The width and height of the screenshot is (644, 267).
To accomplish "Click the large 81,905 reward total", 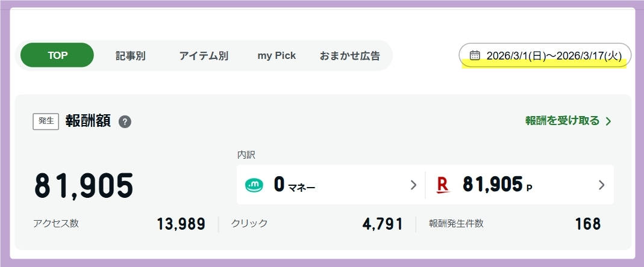I will [x=84, y=186].
